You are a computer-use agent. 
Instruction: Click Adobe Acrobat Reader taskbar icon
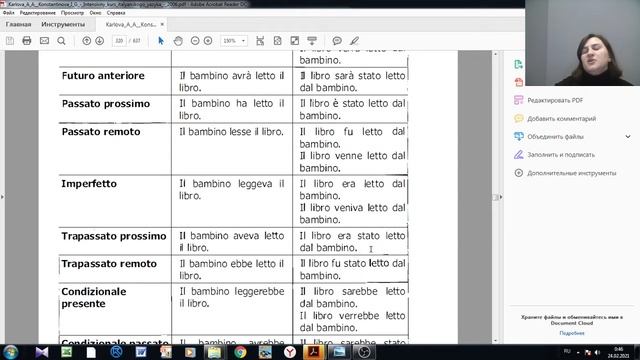point(314,352)
